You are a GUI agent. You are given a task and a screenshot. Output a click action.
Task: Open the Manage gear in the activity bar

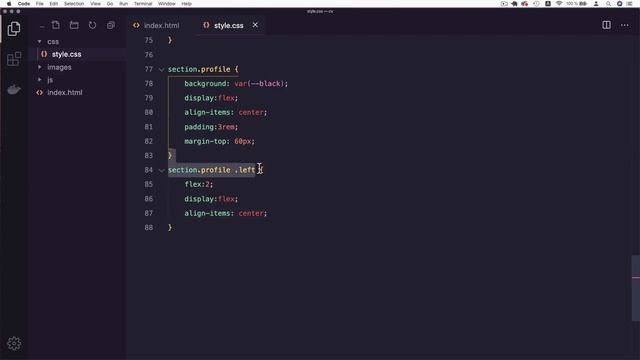pyautogui.click(x=14, y=343)
